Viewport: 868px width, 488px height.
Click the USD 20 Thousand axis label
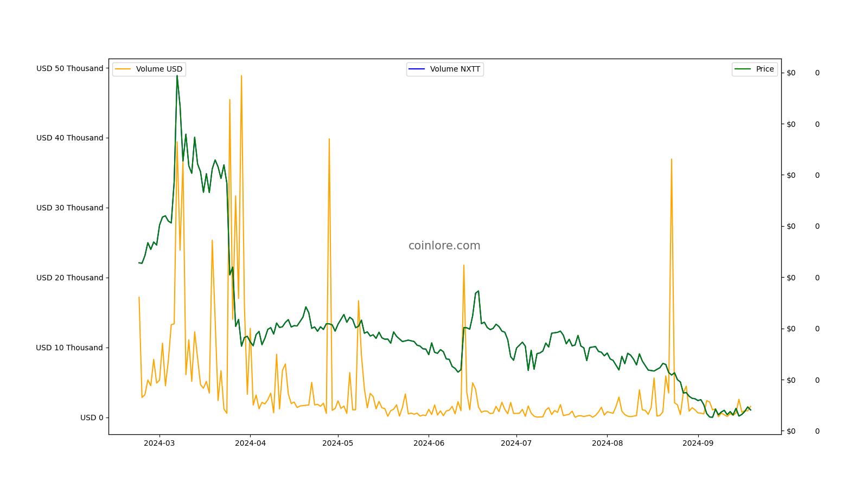(x=69, y=278)
